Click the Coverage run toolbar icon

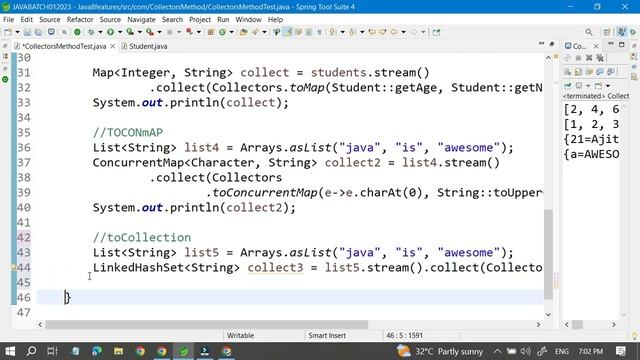[x=130, y=32]
